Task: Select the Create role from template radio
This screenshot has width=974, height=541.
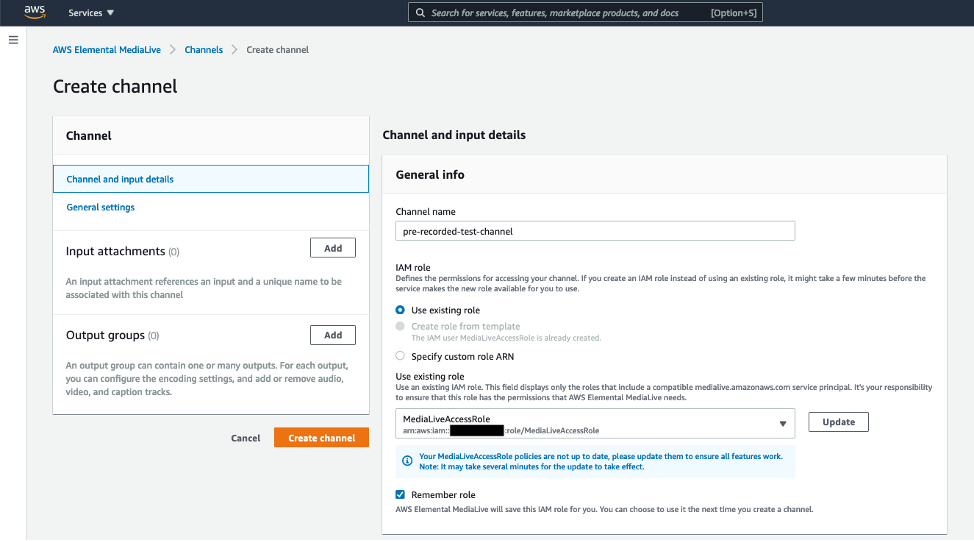Action: (x=400, y=326)
